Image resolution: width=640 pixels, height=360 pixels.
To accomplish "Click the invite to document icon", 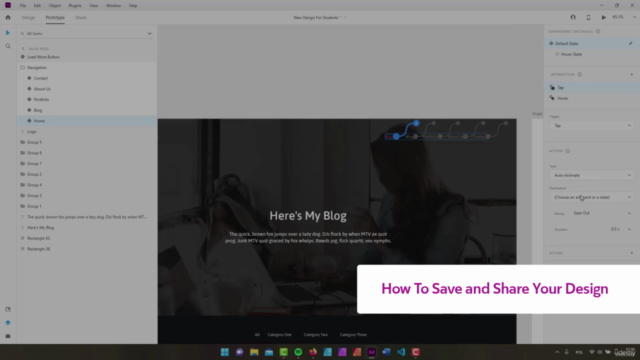I will tap(573, 18).
